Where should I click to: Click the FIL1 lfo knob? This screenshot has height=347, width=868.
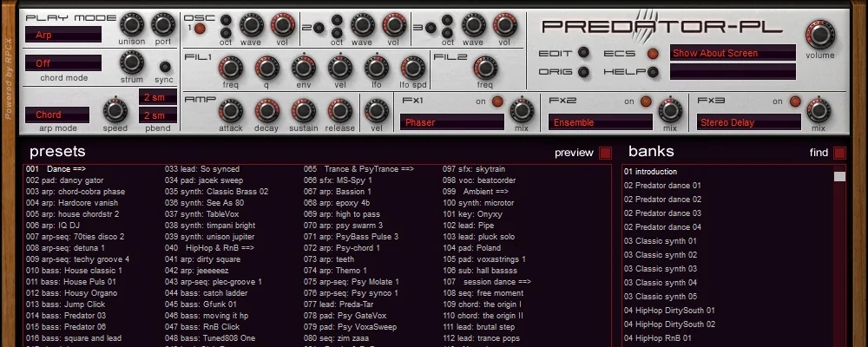377,68
